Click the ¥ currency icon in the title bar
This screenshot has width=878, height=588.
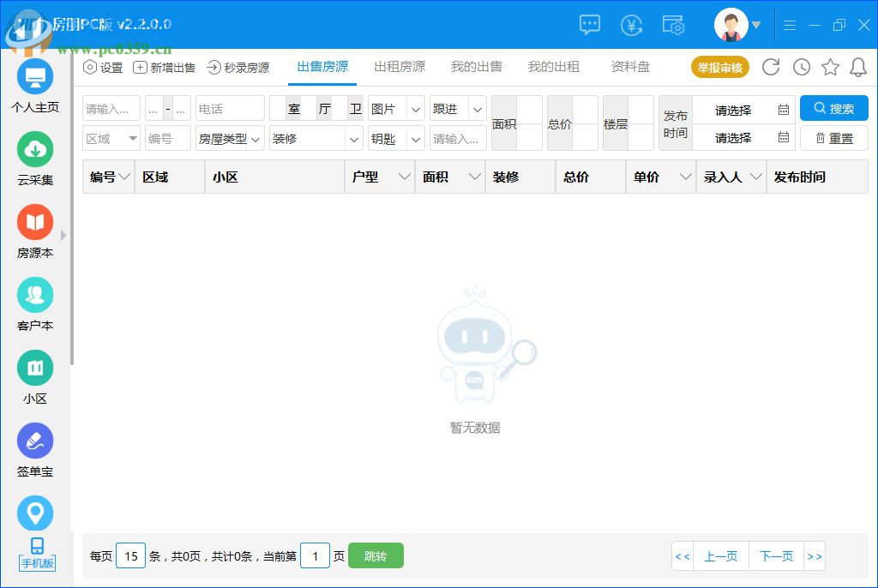tap(632, 25)
